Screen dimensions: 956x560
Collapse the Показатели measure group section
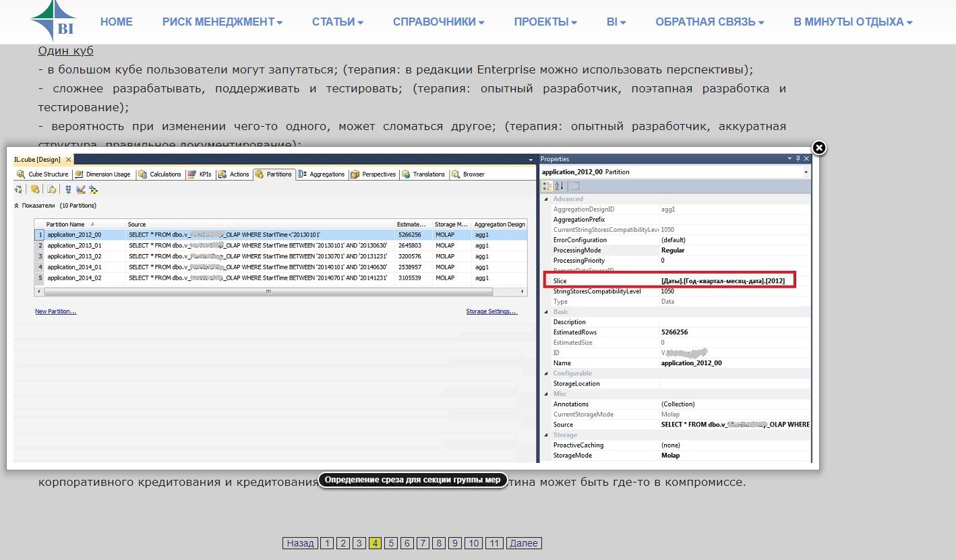pyautogui.click(x=17, y=206)
